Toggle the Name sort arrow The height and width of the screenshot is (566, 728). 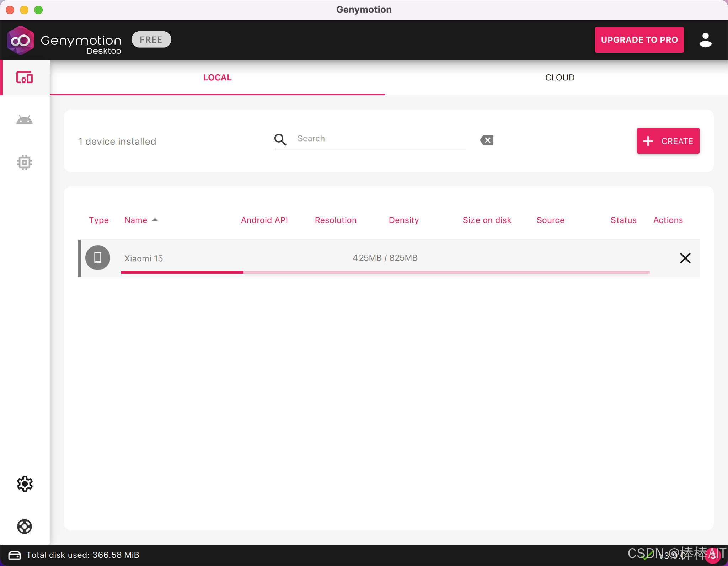(x=155, y=220)
